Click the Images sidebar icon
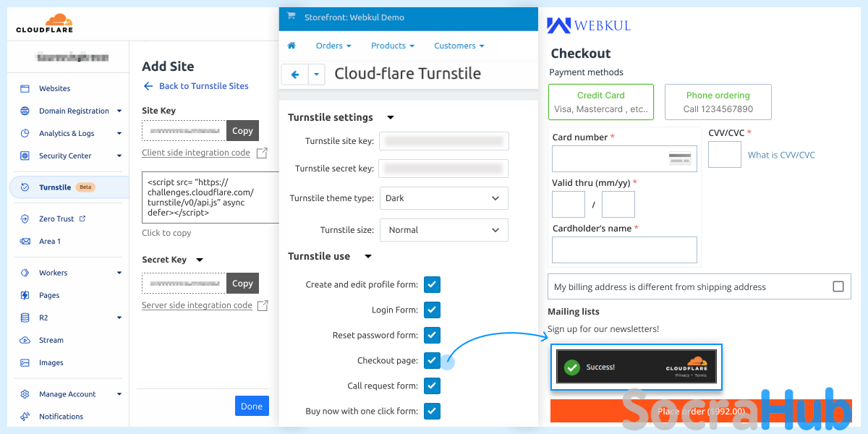This screenshot has width=868, height=434. 25,362
